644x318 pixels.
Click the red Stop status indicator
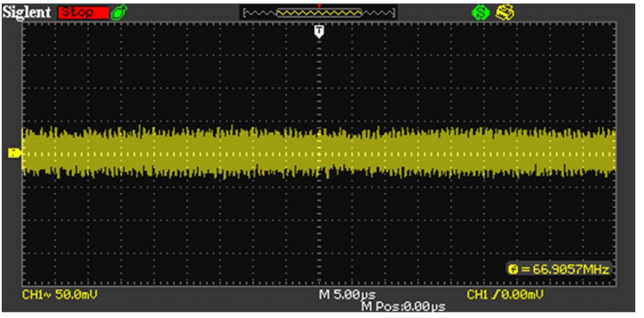82,12
